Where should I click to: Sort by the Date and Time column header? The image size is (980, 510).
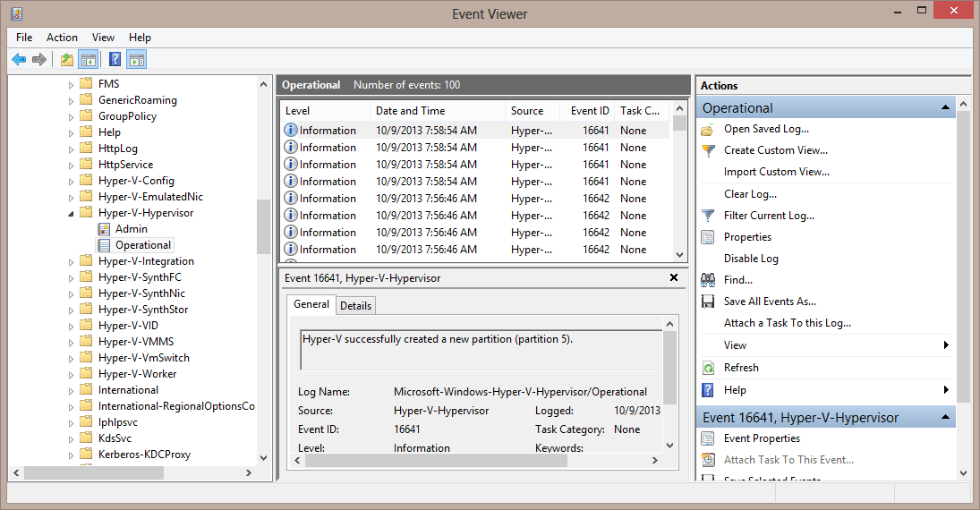(438, 111)
